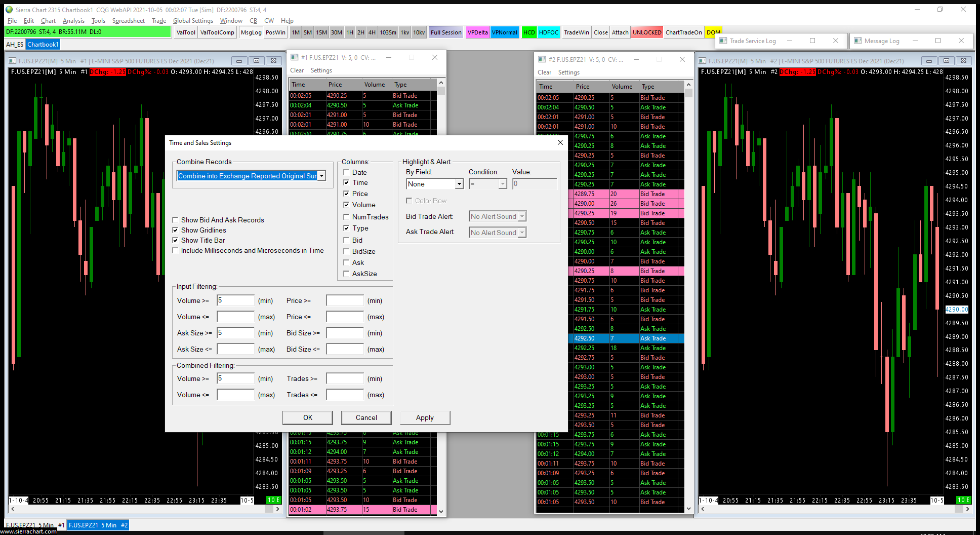Enable the AskSize column checkbox

(346, 274)
